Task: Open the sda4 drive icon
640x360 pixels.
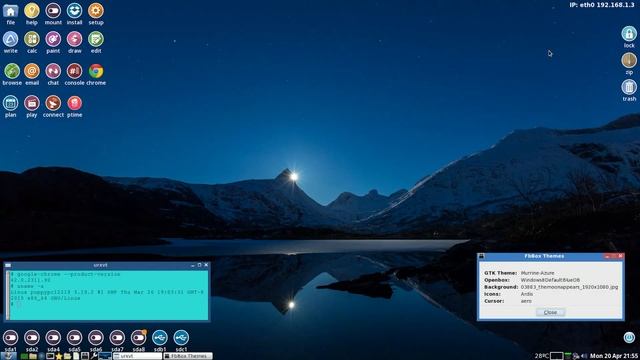Action: (53, 338)
